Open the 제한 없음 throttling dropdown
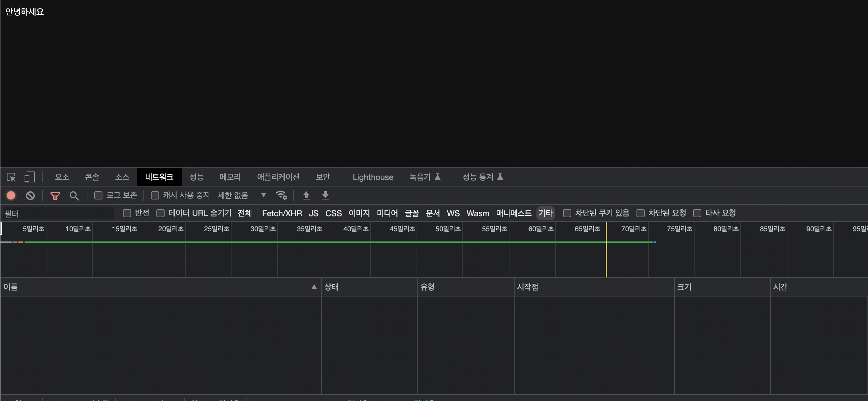Screen dimensions: 868x401 pyautogui.click(x=242, y=195)
